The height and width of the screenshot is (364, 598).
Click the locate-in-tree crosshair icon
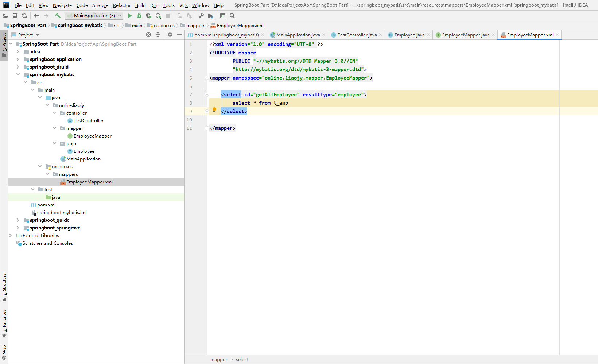coord(148,35)
